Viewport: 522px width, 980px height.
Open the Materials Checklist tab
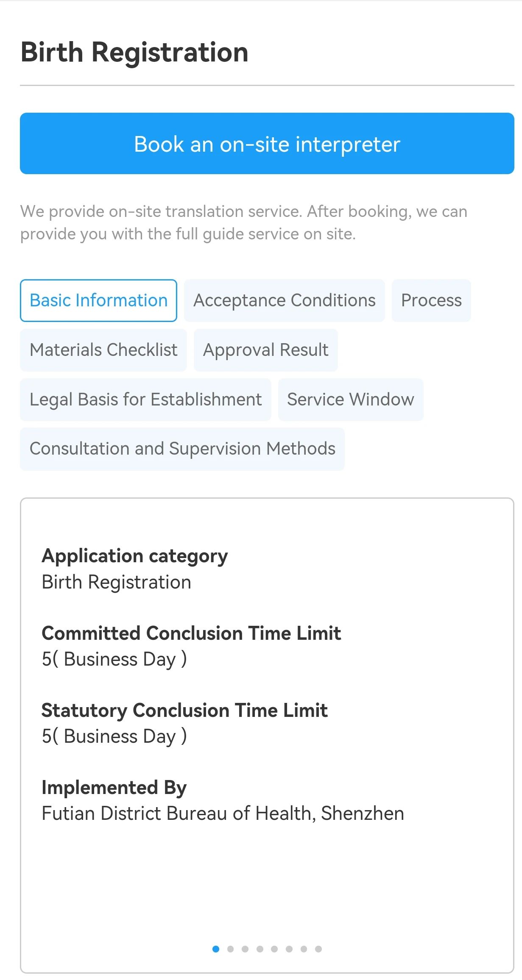(103, 350)
